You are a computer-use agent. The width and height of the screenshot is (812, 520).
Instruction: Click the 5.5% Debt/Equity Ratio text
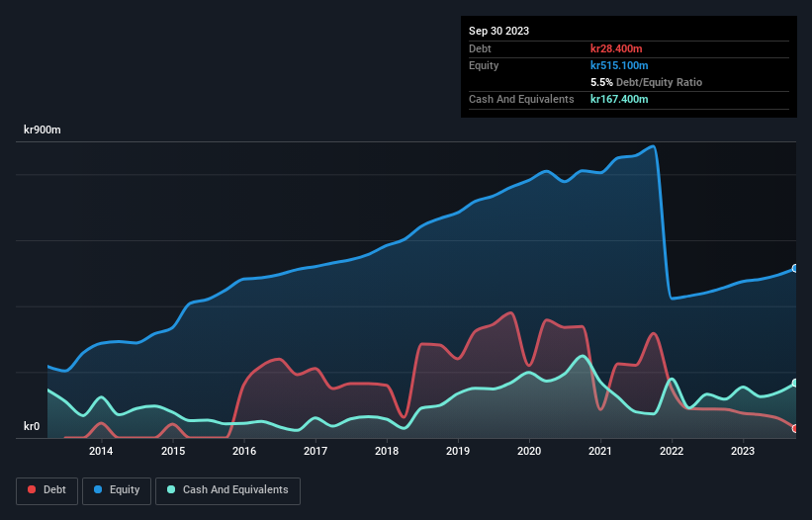(646, 82)
